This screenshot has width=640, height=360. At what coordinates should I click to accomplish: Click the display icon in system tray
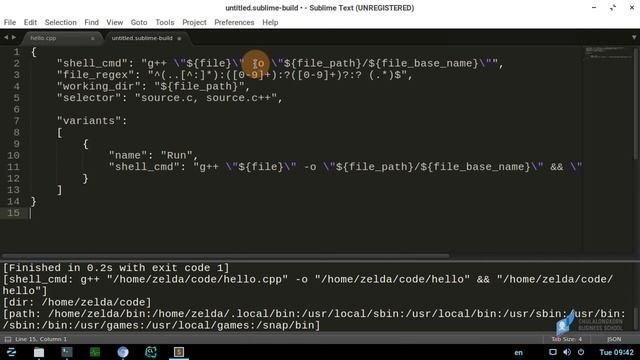[553, 352]
